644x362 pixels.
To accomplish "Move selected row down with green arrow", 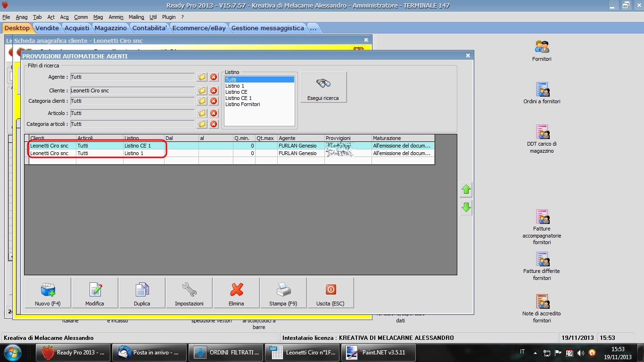I will 466,207.
